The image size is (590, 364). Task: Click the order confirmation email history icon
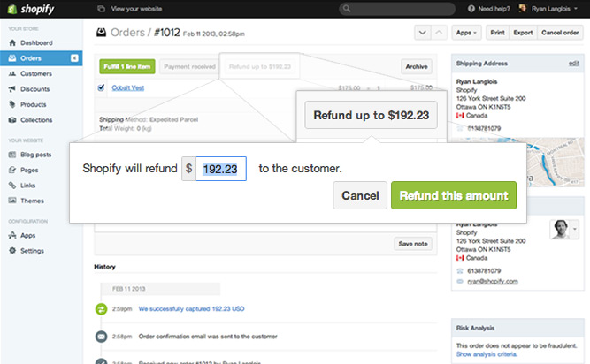point(101,337)
